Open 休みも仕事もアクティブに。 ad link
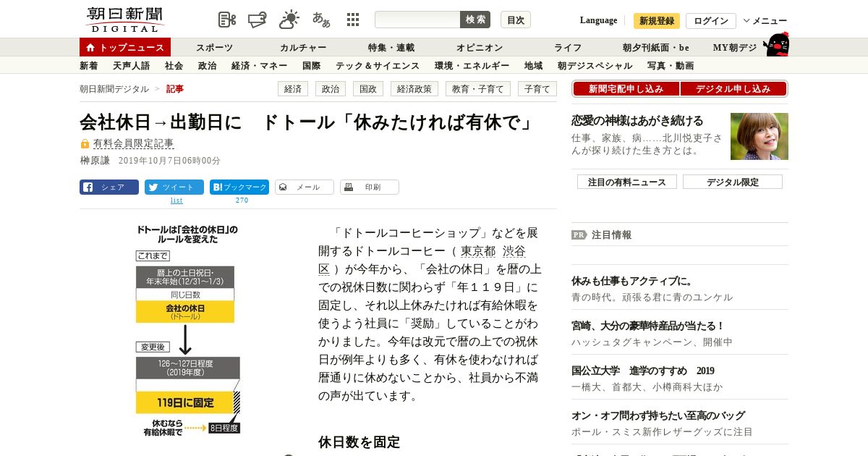This screenshot has width=868, height=456. [x=632, y=281]
